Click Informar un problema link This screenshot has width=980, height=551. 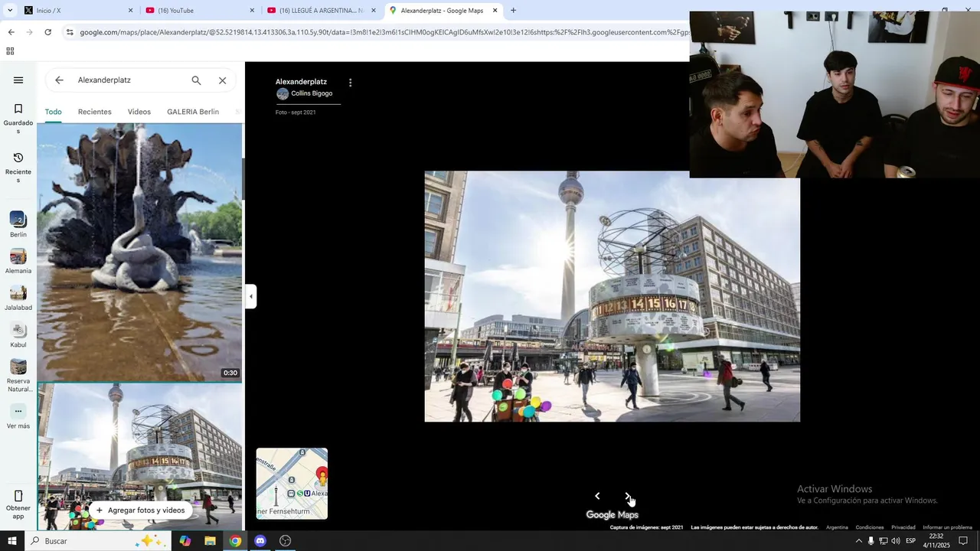click(947, 527)
